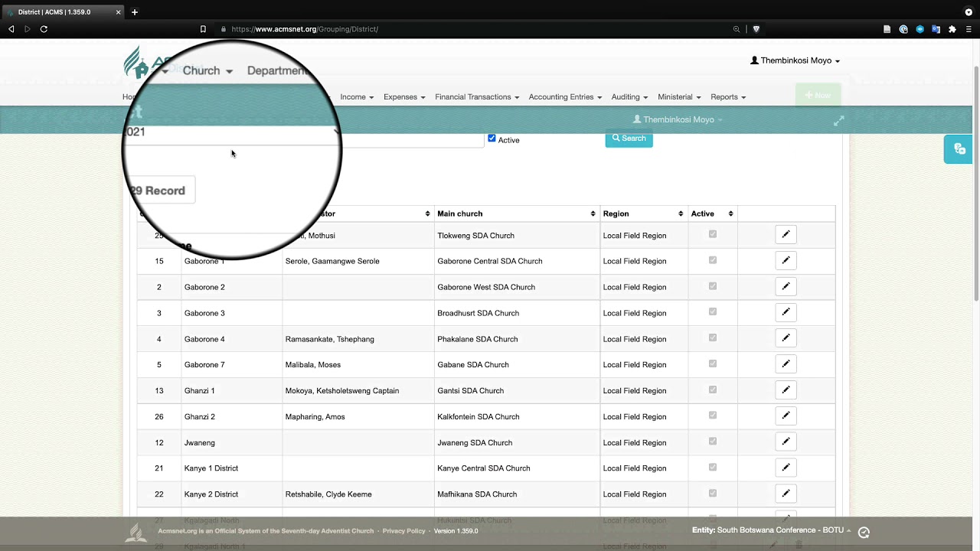Sort table by Main church column

516,214
